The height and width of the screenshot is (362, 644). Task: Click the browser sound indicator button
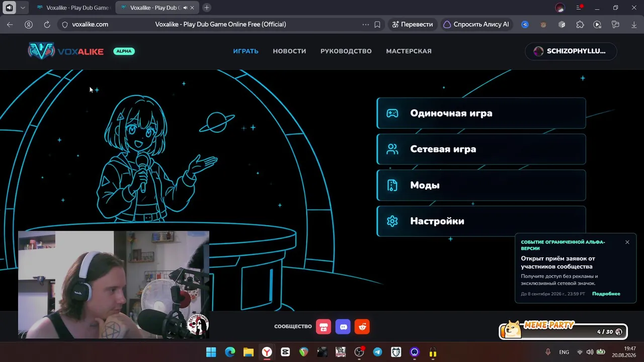click(9, 8)
